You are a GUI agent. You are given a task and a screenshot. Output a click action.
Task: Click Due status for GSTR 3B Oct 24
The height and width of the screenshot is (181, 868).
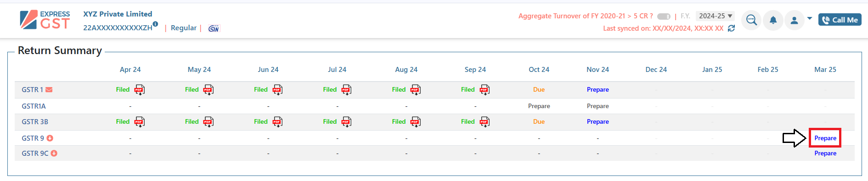point(539,122)
